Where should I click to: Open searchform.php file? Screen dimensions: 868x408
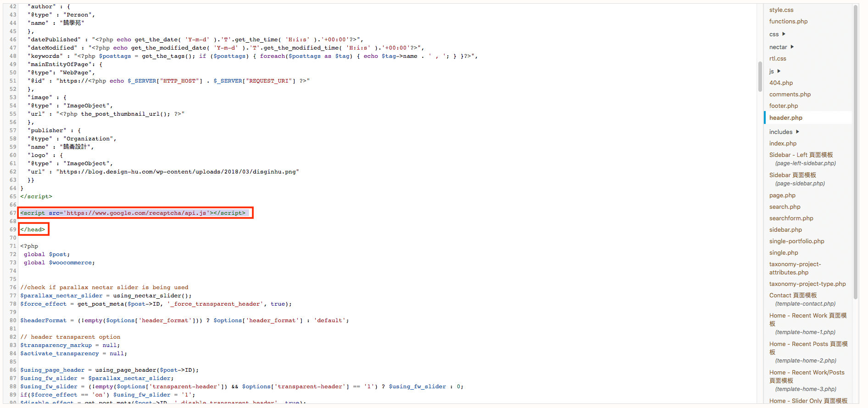tap(791, 218)
